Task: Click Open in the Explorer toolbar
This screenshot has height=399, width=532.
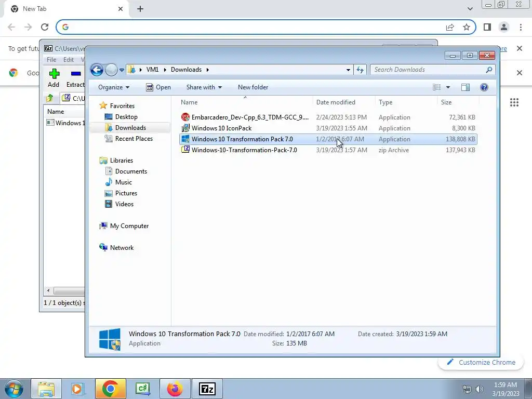Action: tap(158, 87)
